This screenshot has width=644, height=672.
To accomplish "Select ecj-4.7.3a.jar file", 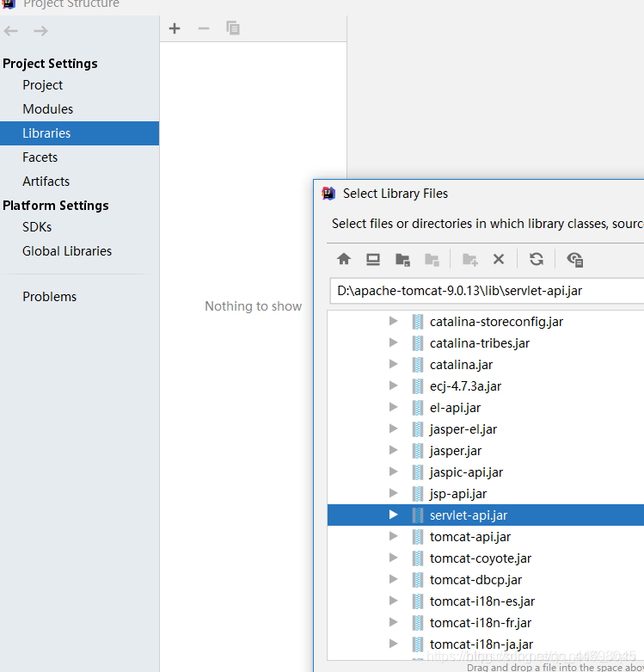I will pyautogui.click(x=465, y=386).
